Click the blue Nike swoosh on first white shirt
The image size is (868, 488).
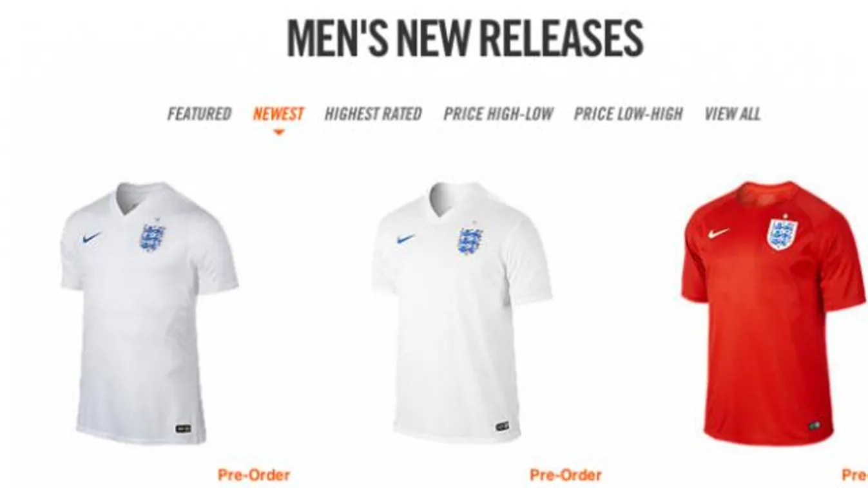click(x=92, y=238)
